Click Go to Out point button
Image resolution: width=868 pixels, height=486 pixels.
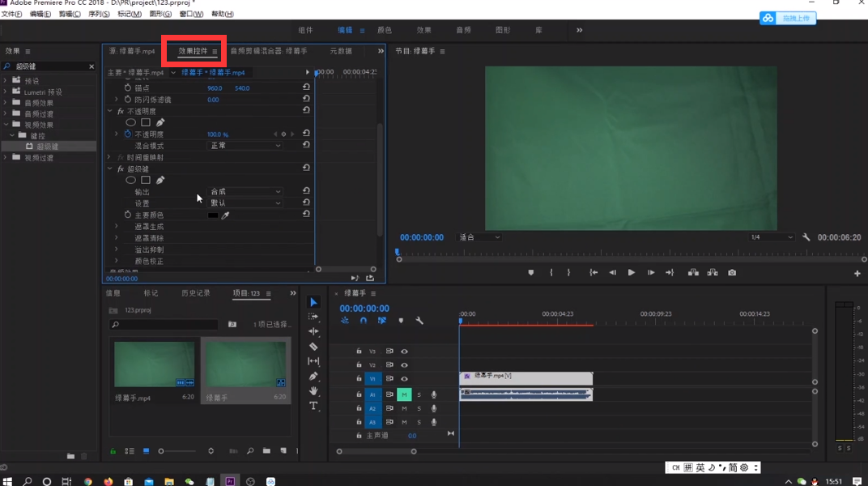tap(670, 272)
